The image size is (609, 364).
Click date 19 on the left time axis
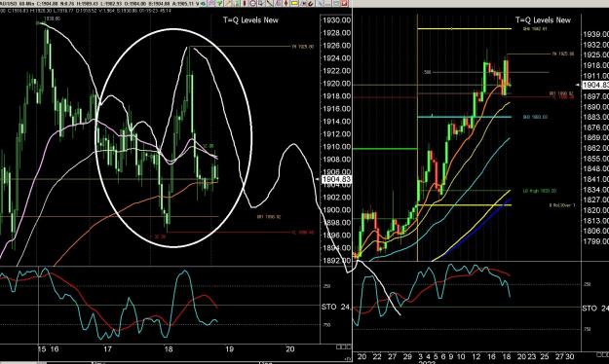(x=230, y=348)
